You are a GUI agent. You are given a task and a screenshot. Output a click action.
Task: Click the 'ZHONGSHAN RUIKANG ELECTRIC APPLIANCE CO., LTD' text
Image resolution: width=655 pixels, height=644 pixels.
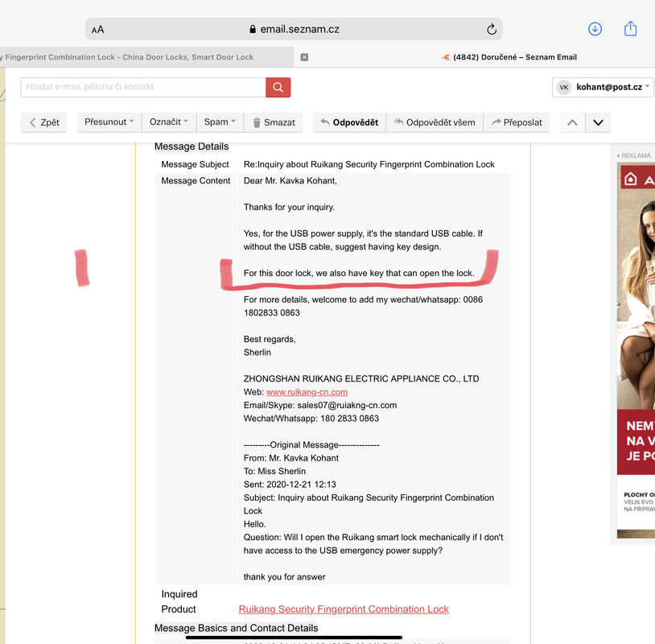(361, 378)
